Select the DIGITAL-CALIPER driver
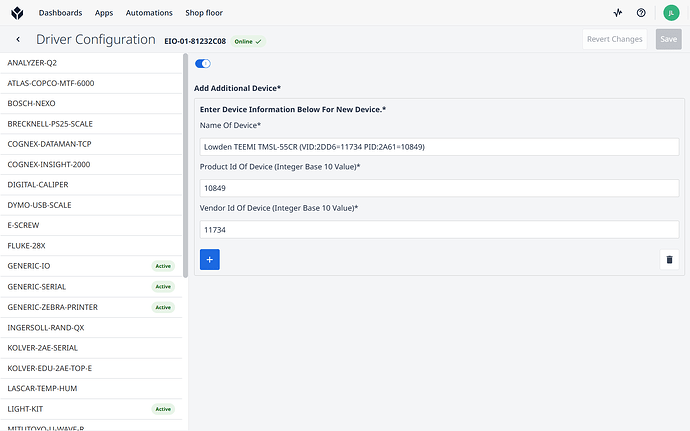 (x=91, y=184)
